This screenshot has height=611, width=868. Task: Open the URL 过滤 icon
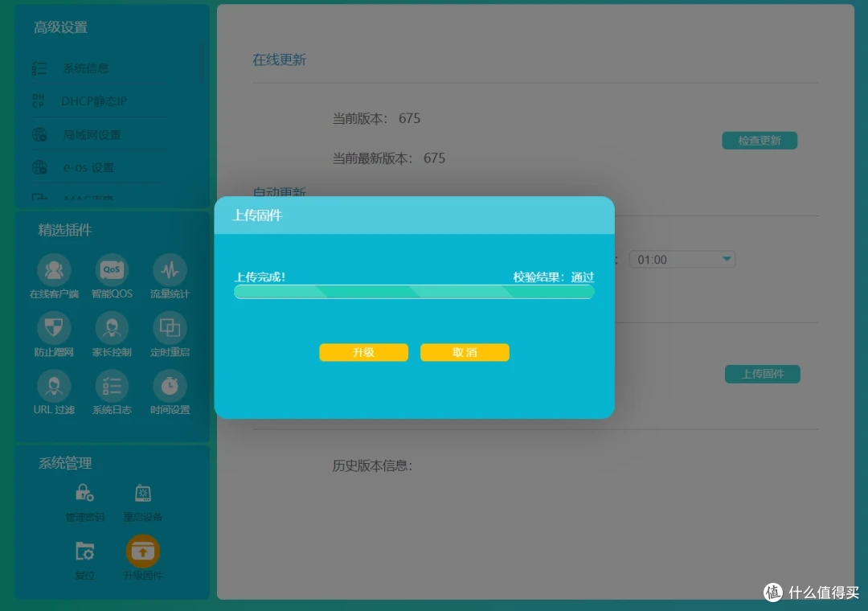coord(54,386)
